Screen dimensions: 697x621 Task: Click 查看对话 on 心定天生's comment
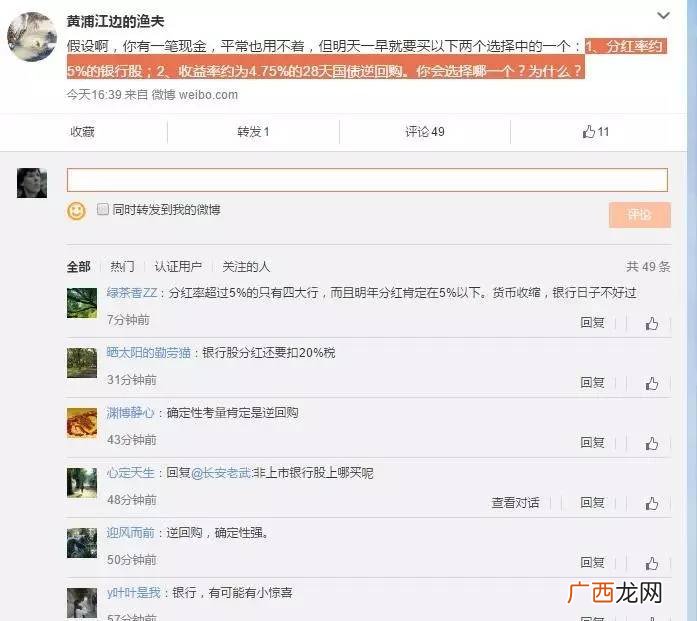(x=515, y=502)
